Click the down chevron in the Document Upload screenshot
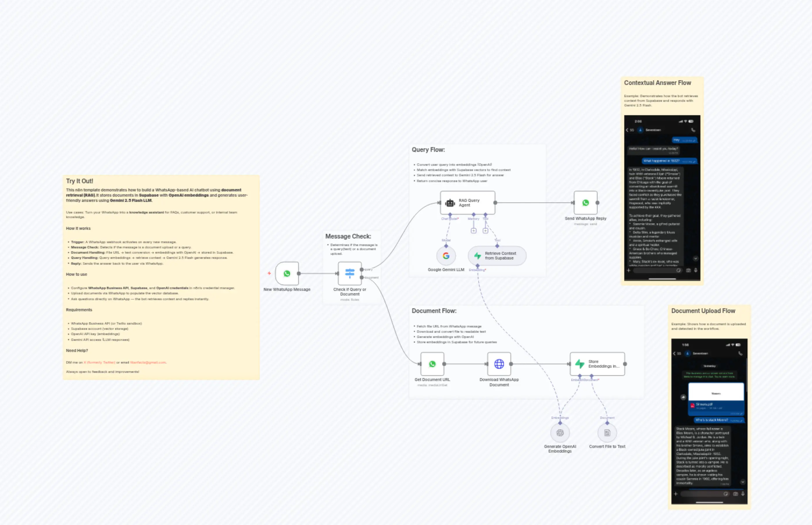The width and height of the screenshot is (812, 525). click(743, 482)
